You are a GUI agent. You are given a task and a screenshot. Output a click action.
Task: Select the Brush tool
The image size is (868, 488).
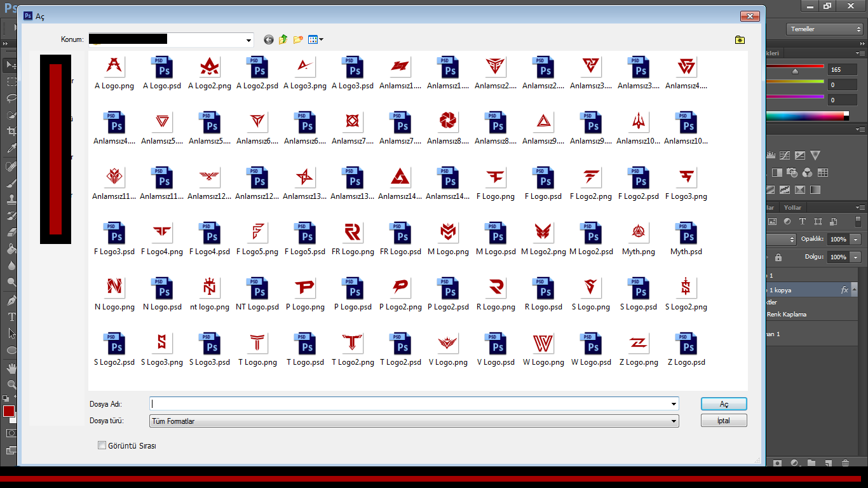coord(11,183)
